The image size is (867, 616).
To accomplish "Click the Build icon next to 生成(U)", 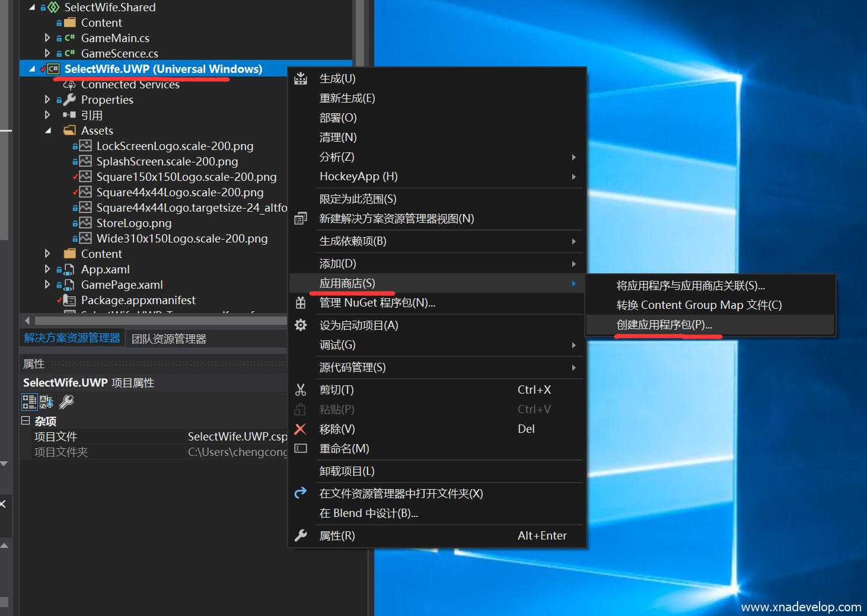I will point(301,78).
